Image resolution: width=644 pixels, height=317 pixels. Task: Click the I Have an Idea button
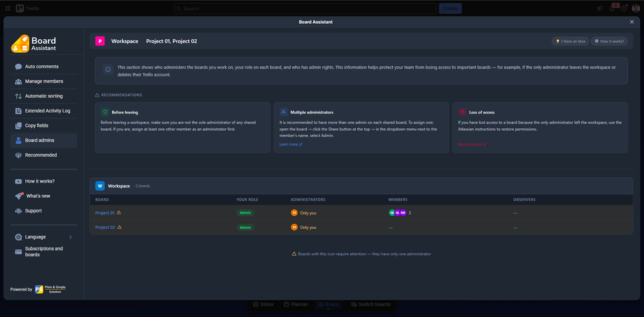point(570,41)
